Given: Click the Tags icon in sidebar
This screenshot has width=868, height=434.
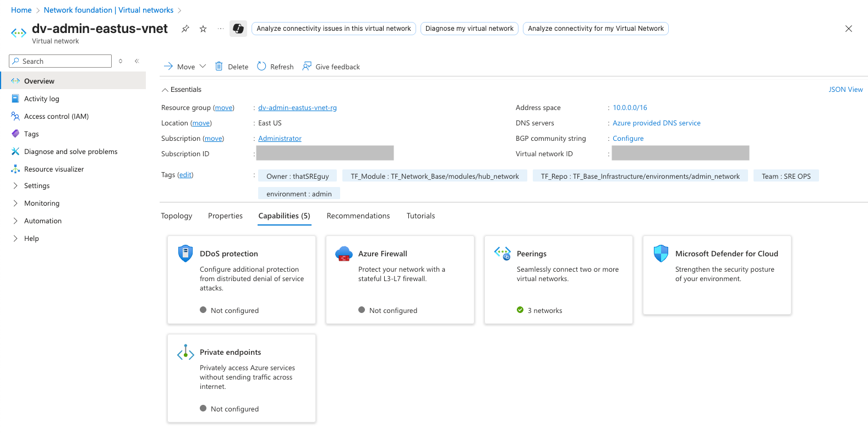Looking at the screenshot, I should 15,134.
